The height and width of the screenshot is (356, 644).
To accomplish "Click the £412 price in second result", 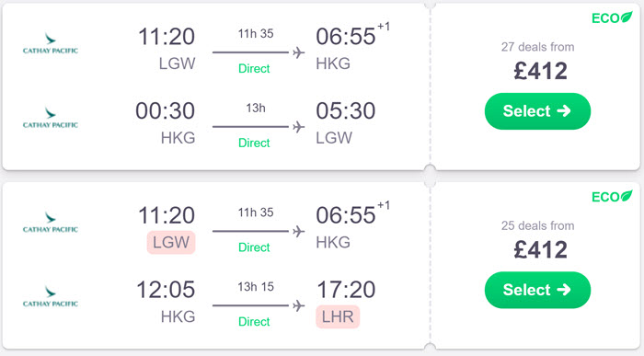I will click(x=541, y=249).
